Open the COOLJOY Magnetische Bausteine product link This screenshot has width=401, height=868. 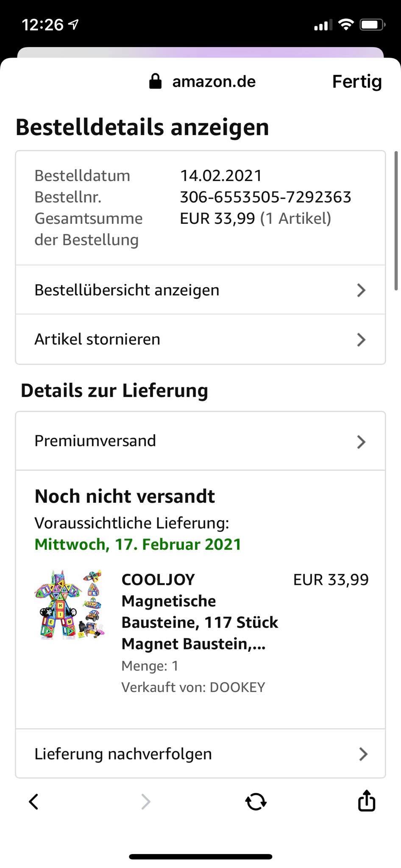pyautogui.click(x=200, y=611)
